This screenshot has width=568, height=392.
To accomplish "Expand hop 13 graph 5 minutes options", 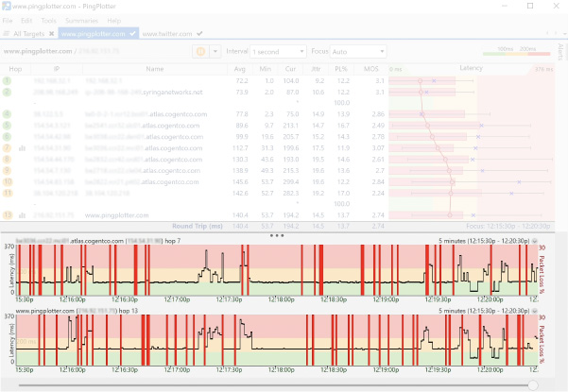I will [x=535, y=311].
